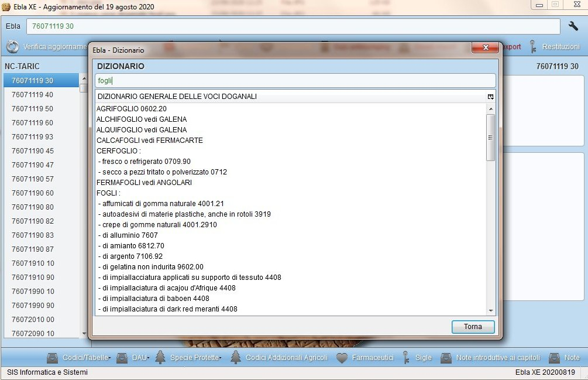Select code 76071990 90
This screenshot has width=588, height=380.
(x=42, y=306)
